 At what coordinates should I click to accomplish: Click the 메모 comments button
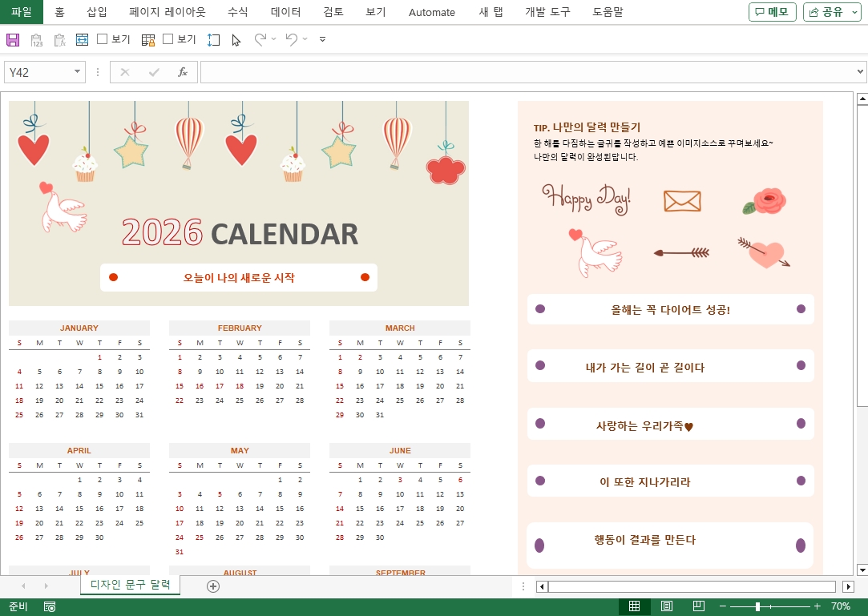[772, 12]
